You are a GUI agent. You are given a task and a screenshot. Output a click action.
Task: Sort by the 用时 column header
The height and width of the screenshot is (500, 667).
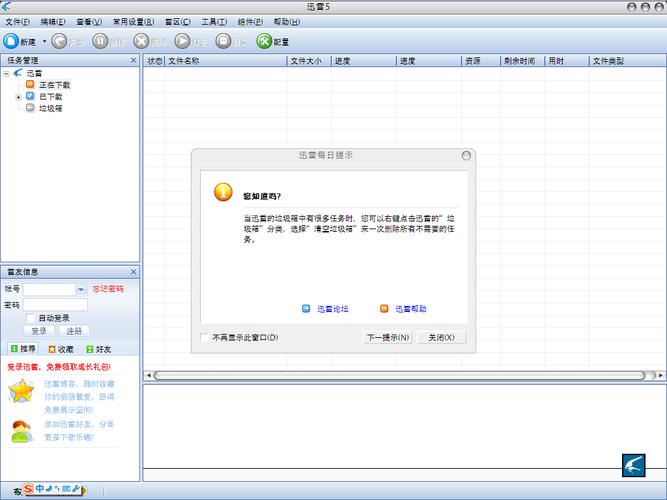tap(567, 61)
